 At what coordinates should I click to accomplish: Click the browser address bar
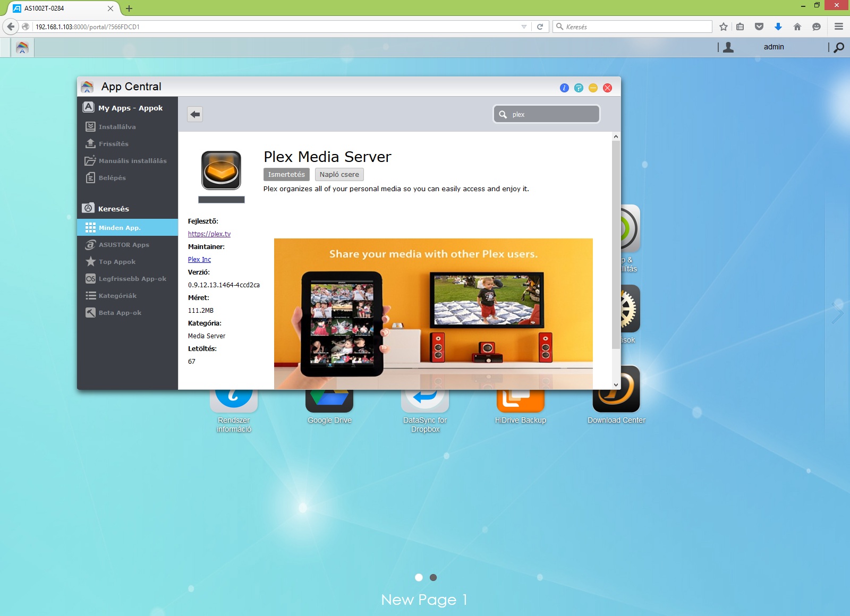pyautogui.click(x=276, y=27)
